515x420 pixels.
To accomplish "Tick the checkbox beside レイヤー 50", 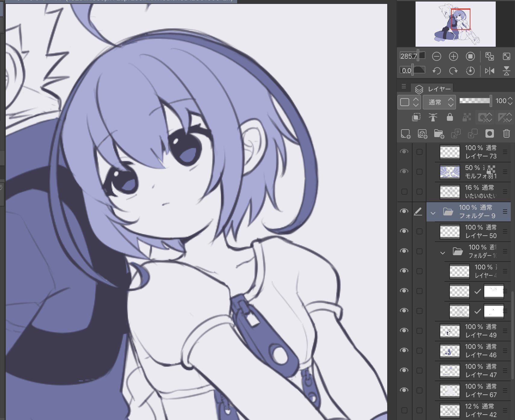I will point(419,231).
